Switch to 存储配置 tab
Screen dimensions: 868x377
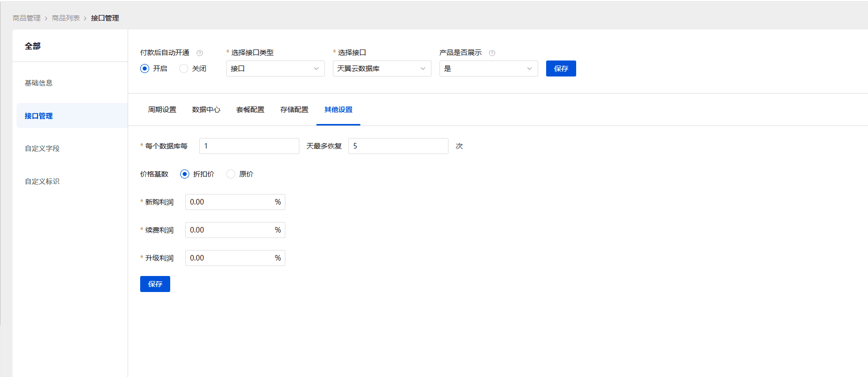(x=294, y=109)
